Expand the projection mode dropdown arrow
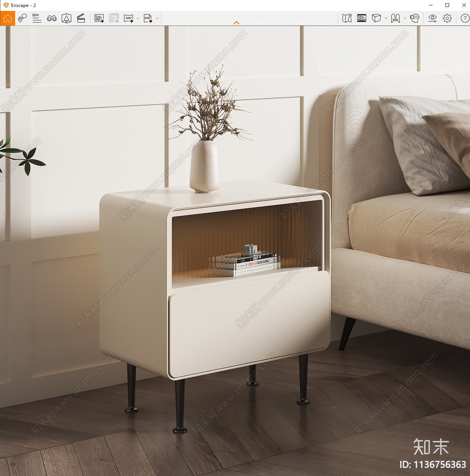The image size is (470, 476). pyautogui.click(x=386, y=18)
